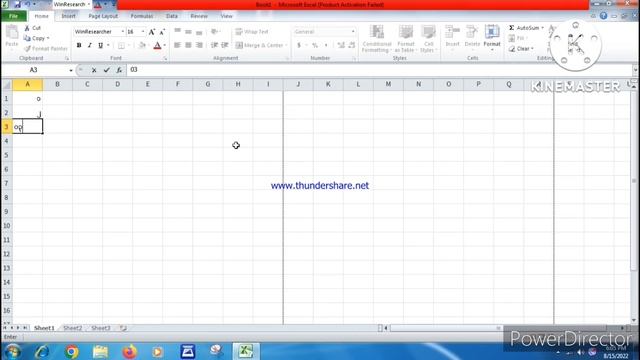Toggle Bold formatting
640x360 pixels.
pyautogui.click(x=79, y=45)
